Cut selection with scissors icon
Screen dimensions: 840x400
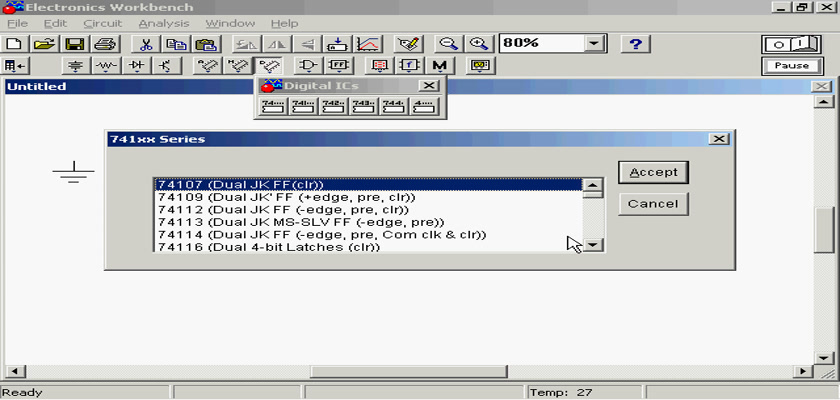point(145,43)
